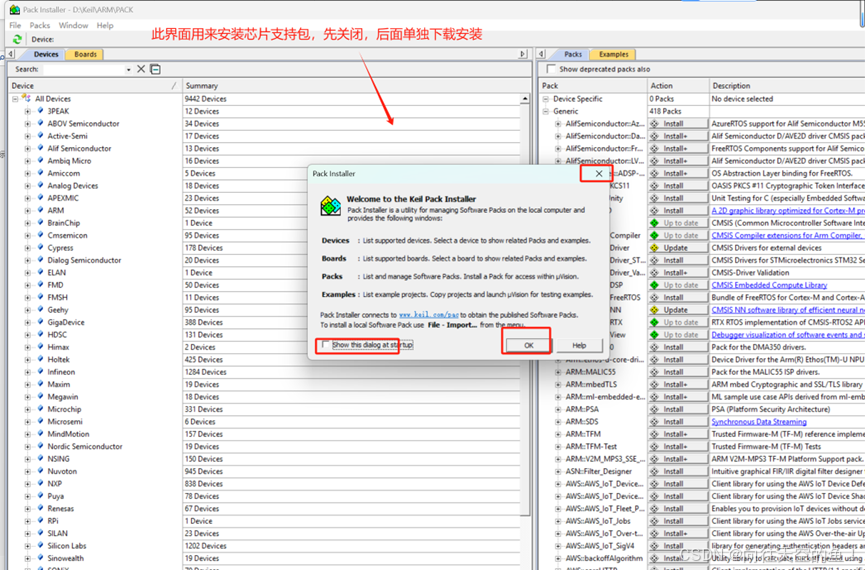Screen dimensions: 865x570
Task: Click the Help button in the dialog
Action: point(579,345)
